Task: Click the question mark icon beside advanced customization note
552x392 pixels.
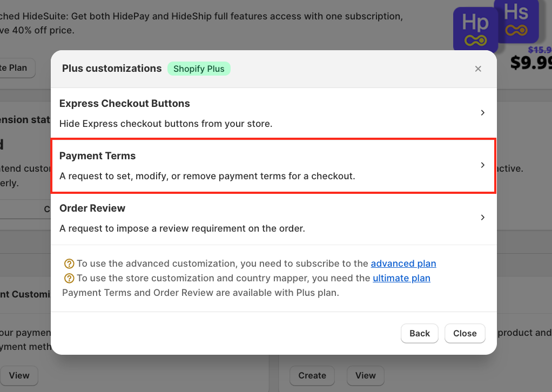Action: pos(69,264)
